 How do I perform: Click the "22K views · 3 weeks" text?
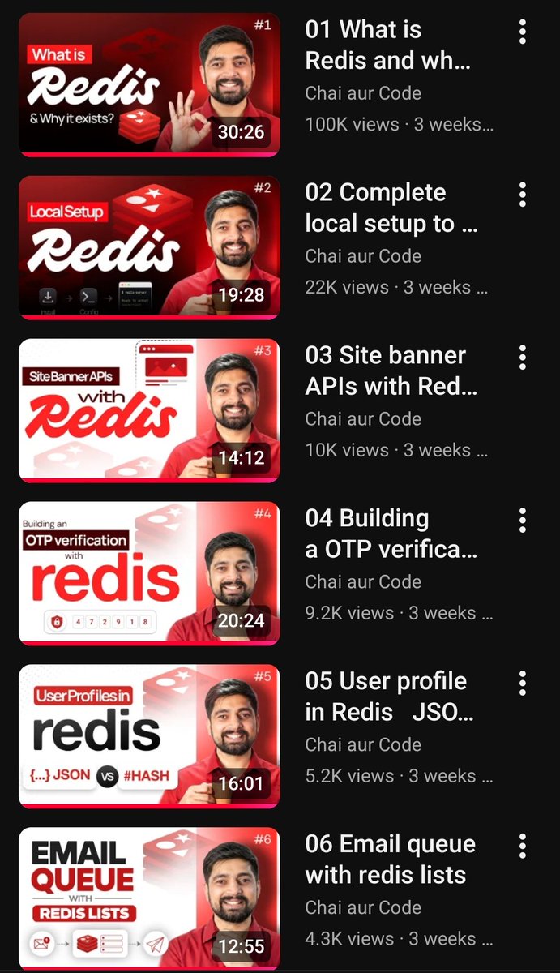click(x=396, y=288)
